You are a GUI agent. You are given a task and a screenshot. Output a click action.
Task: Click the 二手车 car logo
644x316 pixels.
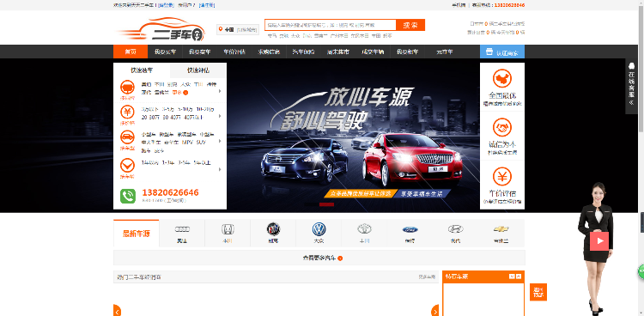coord(161,29)
